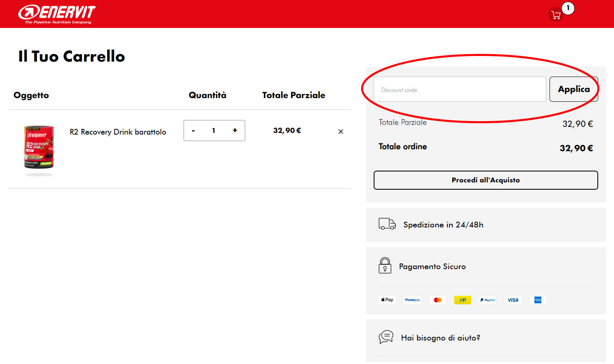Click the chat bubbles help icon
614x364 pixels.
point(386,336)
